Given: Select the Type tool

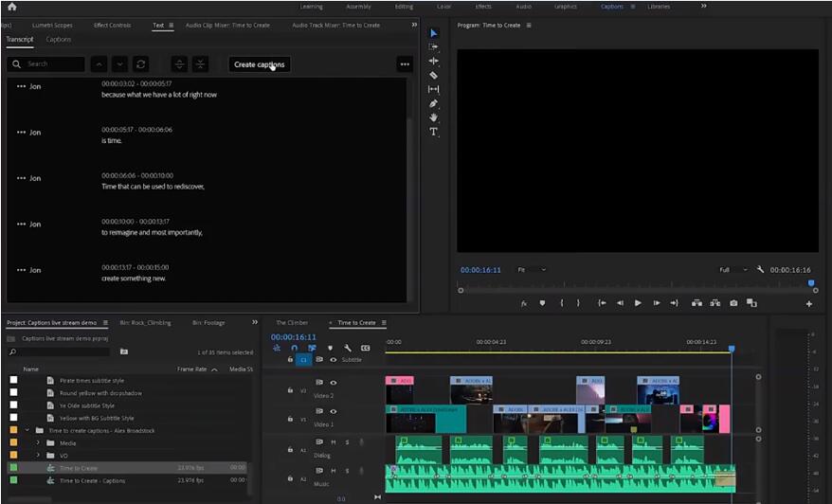Looking at the screenshot, I should [433, 132].
